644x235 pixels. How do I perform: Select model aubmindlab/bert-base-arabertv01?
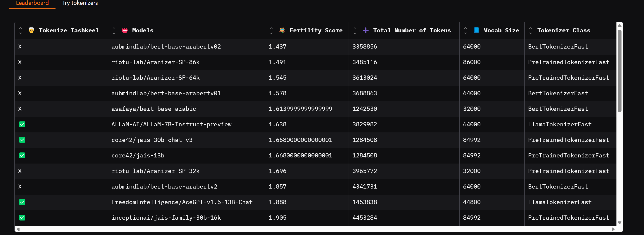coord(166,93)
